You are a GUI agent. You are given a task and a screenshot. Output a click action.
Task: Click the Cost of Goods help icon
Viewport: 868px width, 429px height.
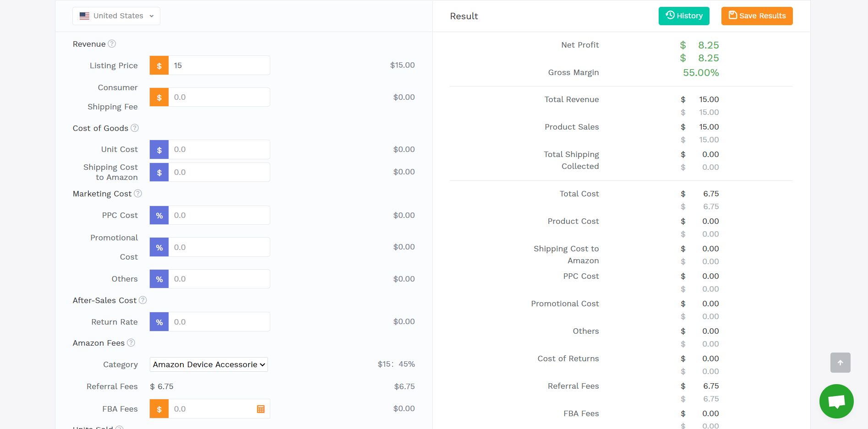[x=135, y=128]
